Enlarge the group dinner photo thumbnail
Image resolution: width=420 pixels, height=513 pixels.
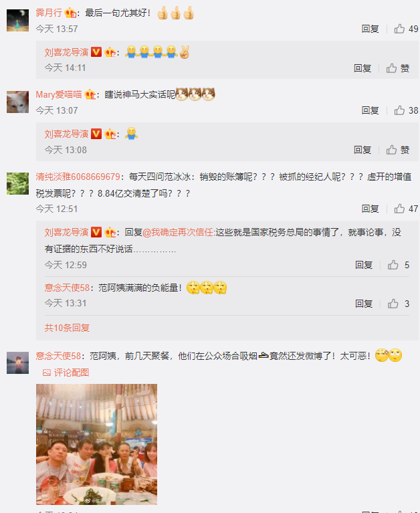[x=96, y=444]
